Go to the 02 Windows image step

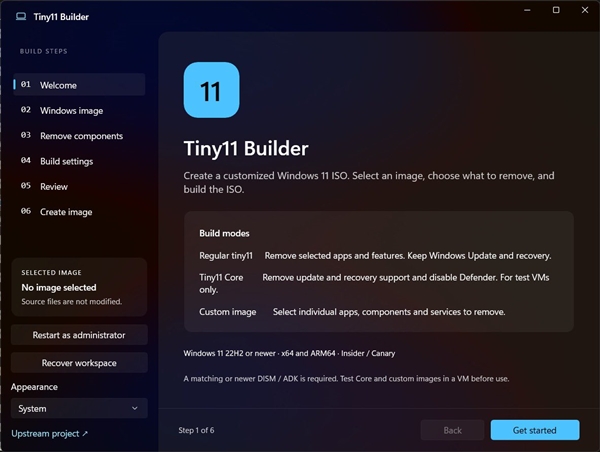click(x=79, y=110)
